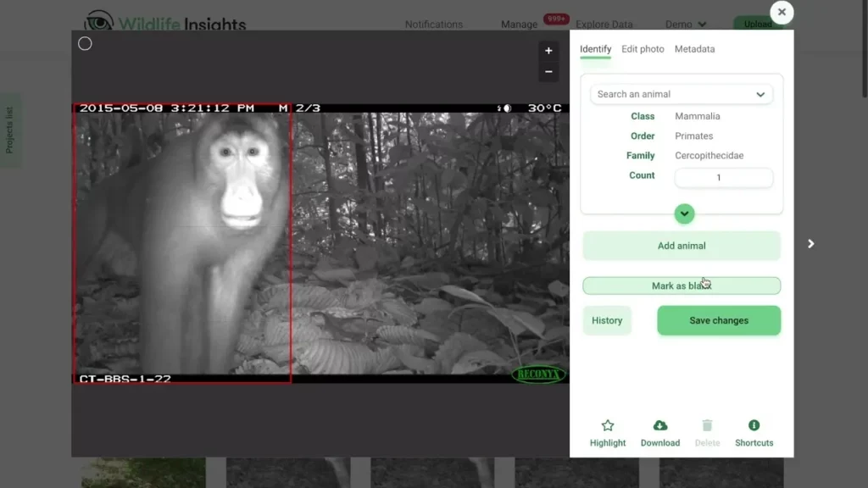The height and width of the screenshot is (488, 868).
Task: Zoom into the photo with the plus icon
Action: [x=548, y=51]
